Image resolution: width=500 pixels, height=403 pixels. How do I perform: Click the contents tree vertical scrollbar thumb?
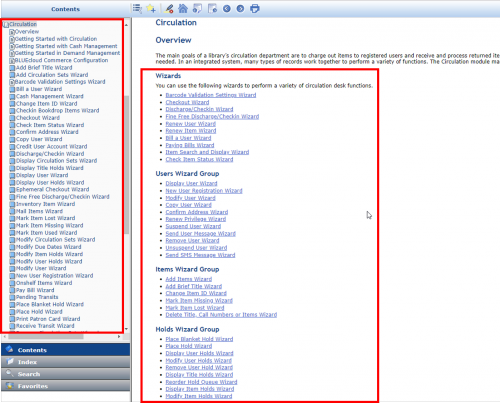[126, 165]
